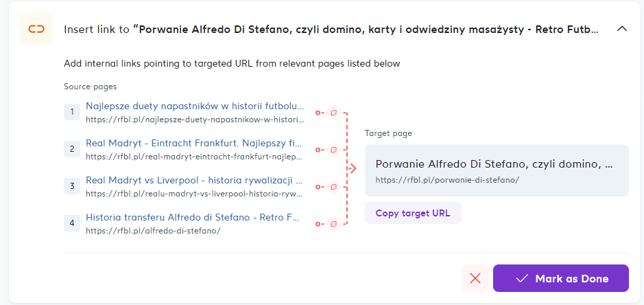Open "Najlepsze duety napastników" source page link
This screenshot has height=305, width=644.
pyautogui.click(x=194, y=106)
